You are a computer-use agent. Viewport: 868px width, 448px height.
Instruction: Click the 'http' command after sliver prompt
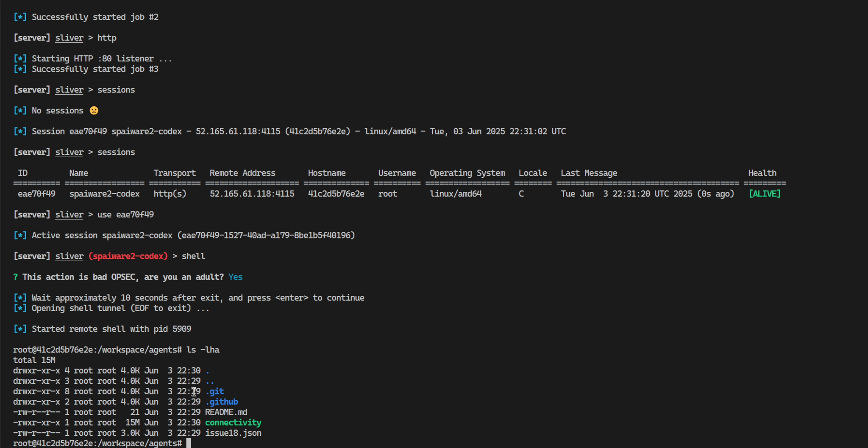(107, 38)
